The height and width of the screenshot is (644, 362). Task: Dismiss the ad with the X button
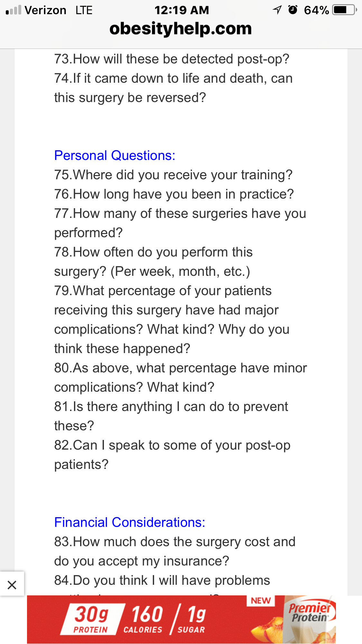coord(12,585)
